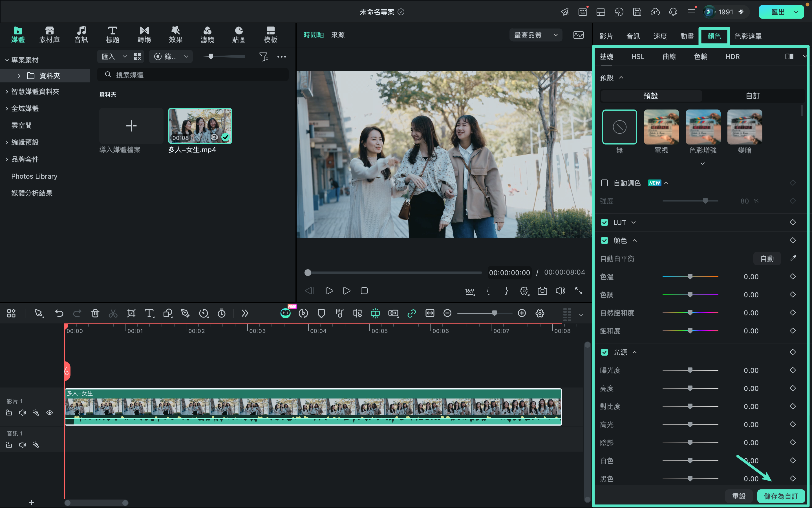This screenshot has height=508, width=812.
Task: Switch to the 色輪 color wheels tab
Action: coord(701,56)
